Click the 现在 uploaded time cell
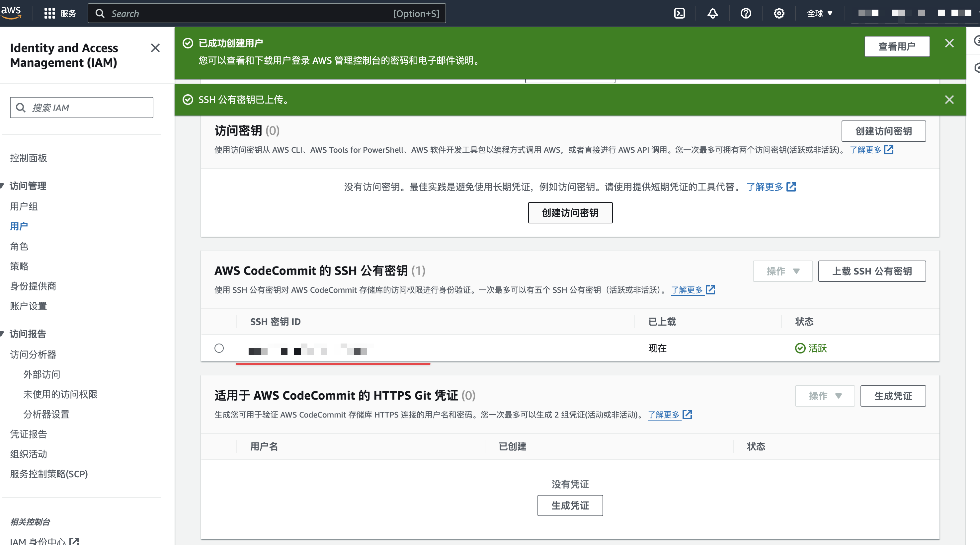 click(x=657, y=348)
